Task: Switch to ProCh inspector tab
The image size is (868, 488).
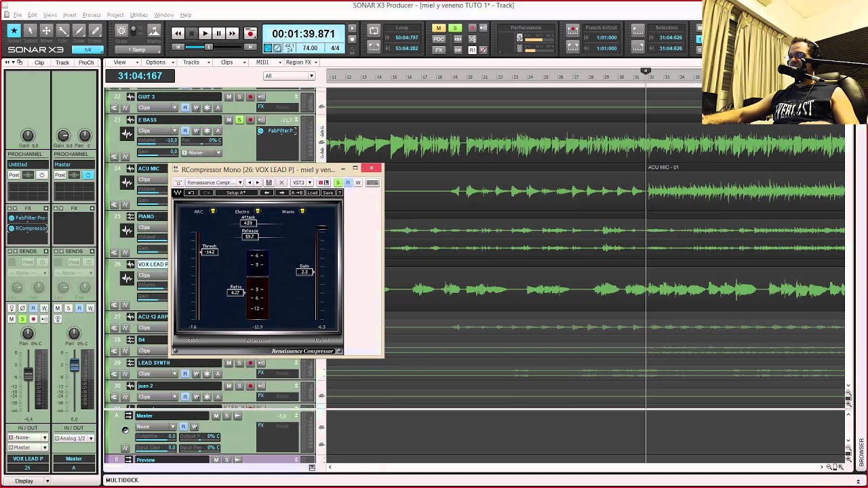Action: coord(86,62)
